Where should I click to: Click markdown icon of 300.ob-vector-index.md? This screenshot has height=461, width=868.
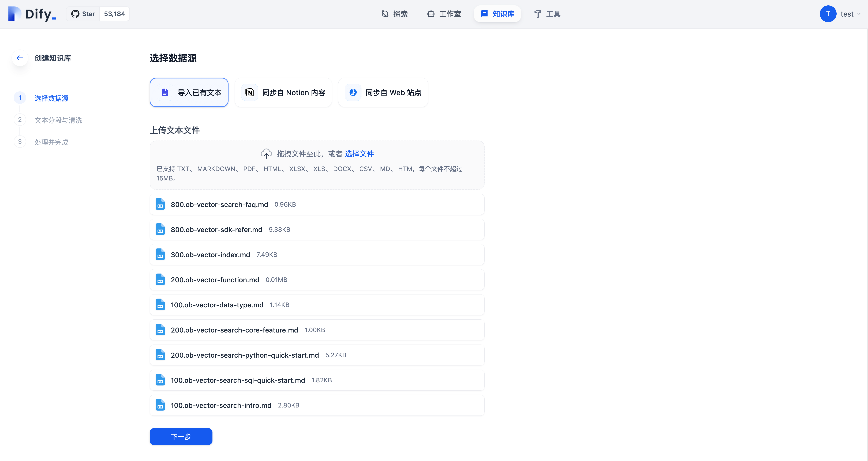(x=160, y=254)
